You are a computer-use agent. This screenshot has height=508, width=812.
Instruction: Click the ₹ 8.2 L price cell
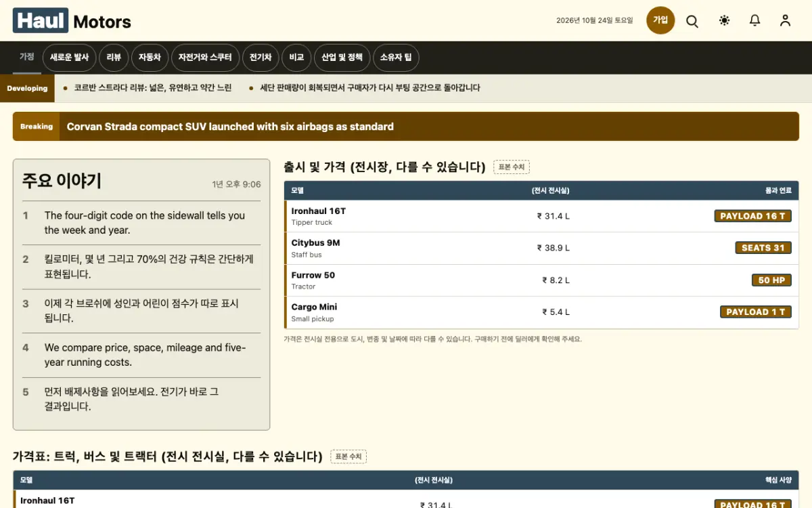click(x=556, y=280)
